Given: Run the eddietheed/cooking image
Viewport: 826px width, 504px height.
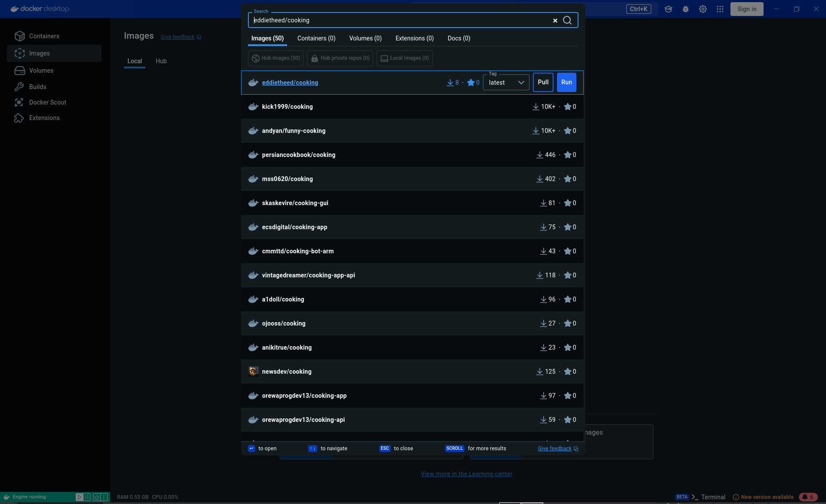Looking at the screenshot, I should (x=566, y=82).
